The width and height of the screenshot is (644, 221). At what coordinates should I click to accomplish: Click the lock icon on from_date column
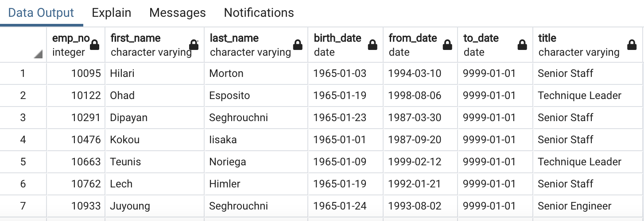tap(448, 45)
